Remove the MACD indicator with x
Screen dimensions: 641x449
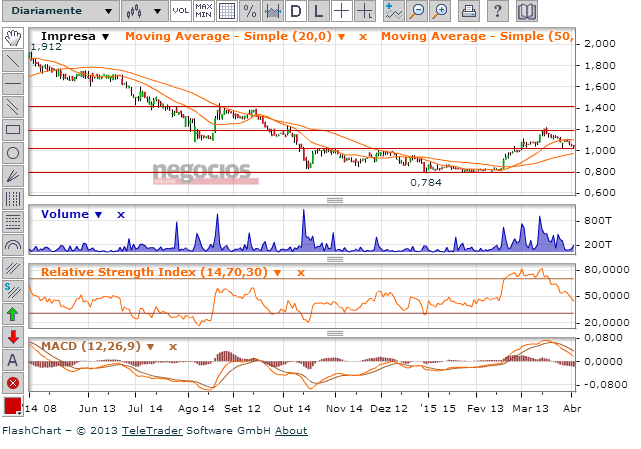click(173, 346)
